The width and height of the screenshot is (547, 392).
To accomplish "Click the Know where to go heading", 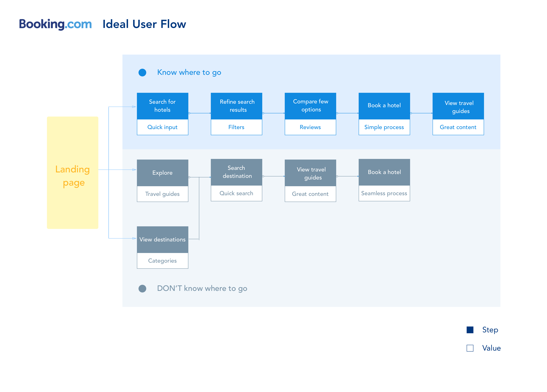I will 189,72.
